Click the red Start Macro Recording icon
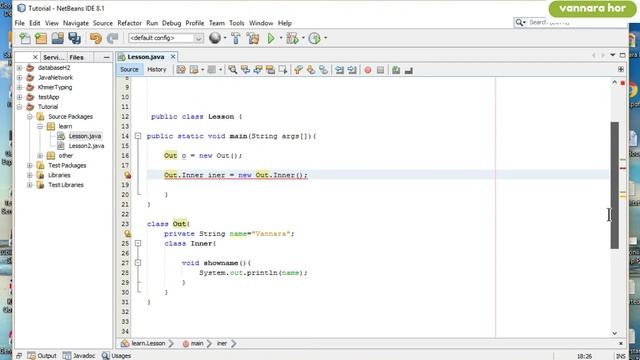The image size is (640, 360). point(368,70)
